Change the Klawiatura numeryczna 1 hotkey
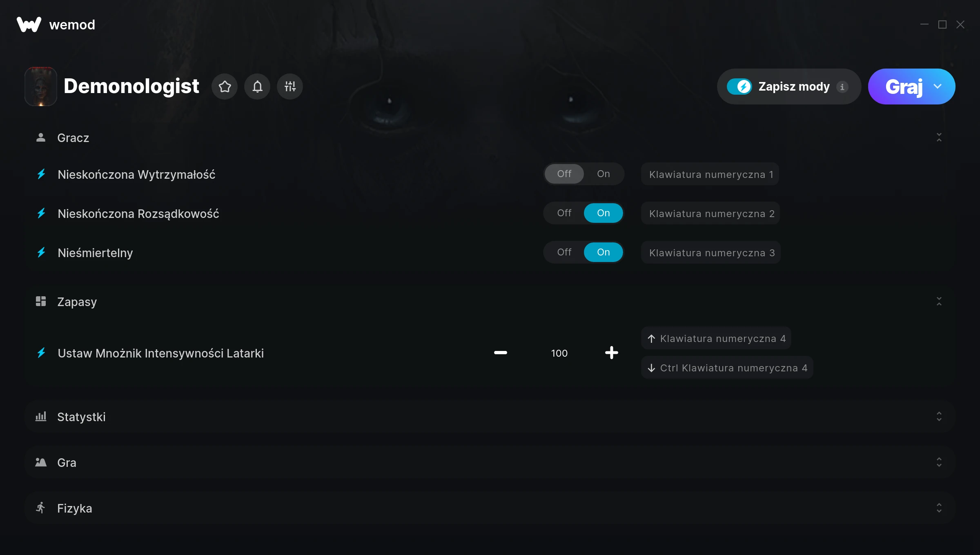Viewport: 980px width, 555px height. pyautogui.click(x=710, y=174)
